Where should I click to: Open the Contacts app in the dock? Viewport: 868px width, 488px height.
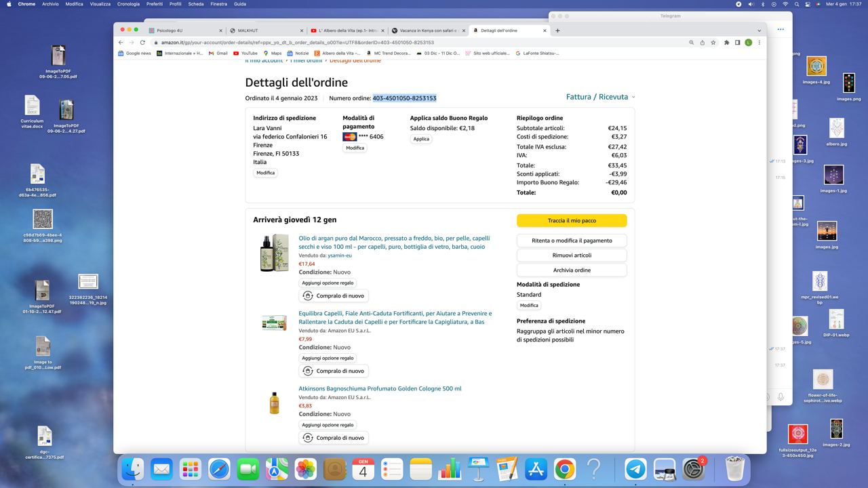[x=334, y=469]
